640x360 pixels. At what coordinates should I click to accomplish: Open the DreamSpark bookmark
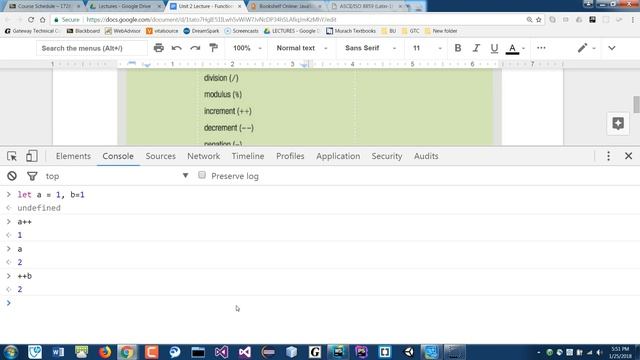click(201, 31)
